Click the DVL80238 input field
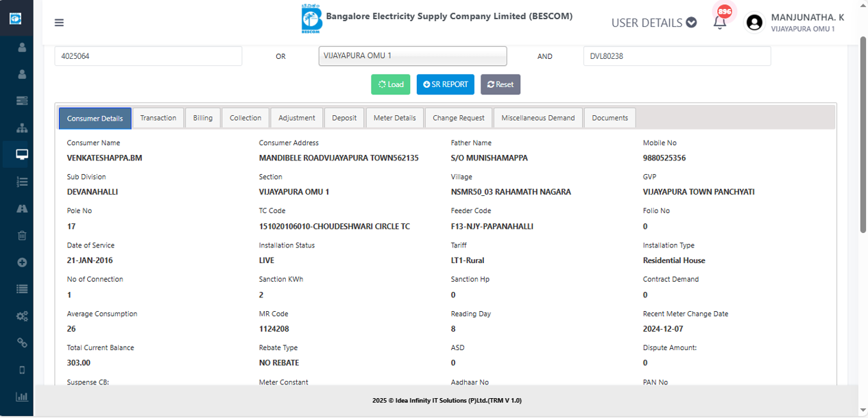This screenshot has width=868, height=418. (677, 56)
